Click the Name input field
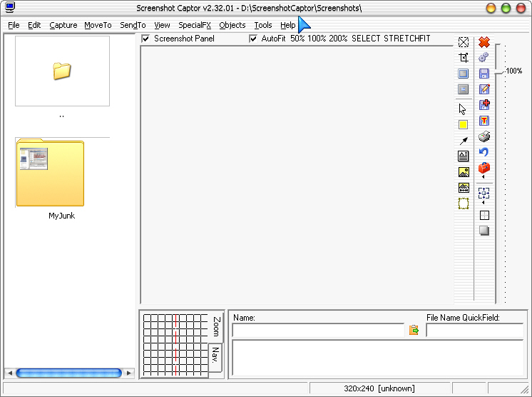This screenshot has height=397, width=532. (x=318, y=330)
